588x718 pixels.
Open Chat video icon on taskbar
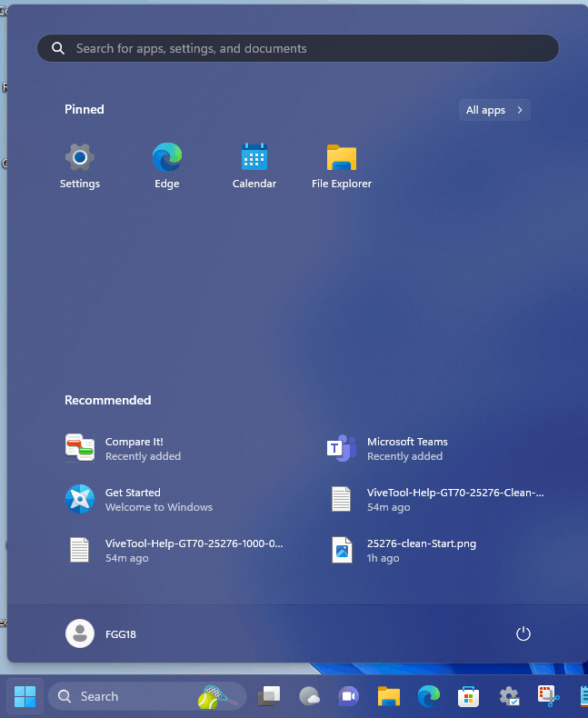(x=348, y=696)
